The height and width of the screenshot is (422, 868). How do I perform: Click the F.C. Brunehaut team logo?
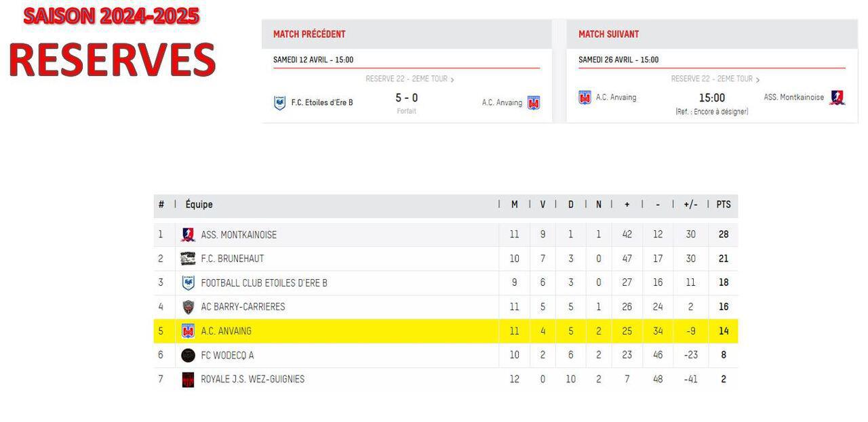[188, 259]
